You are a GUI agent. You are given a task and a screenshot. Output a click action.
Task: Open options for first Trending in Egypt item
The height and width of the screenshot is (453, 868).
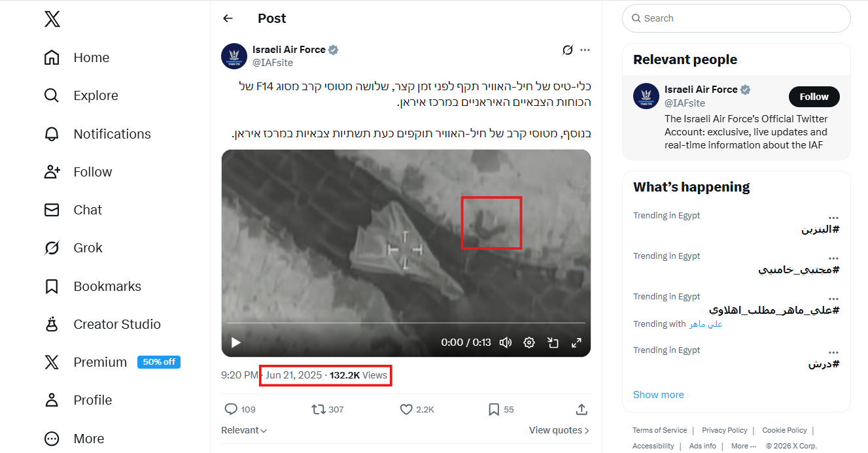pyautogui.click(x=833, y=218)
